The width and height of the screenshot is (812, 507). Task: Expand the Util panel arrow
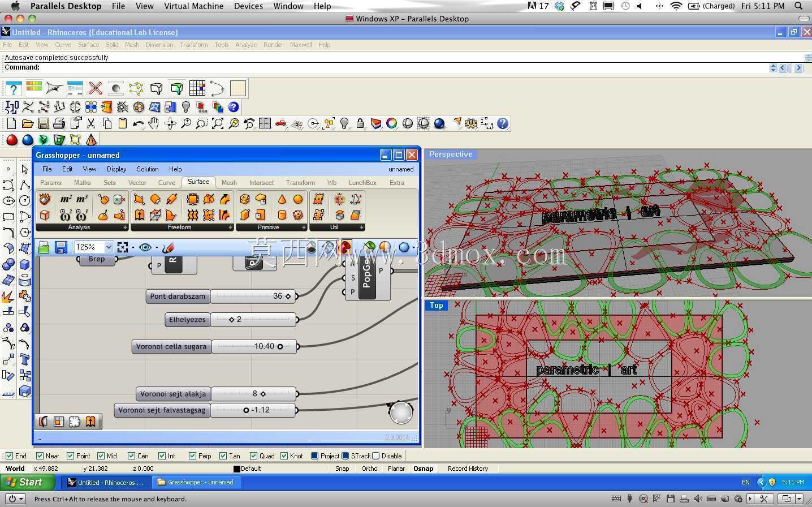[361, 227]
